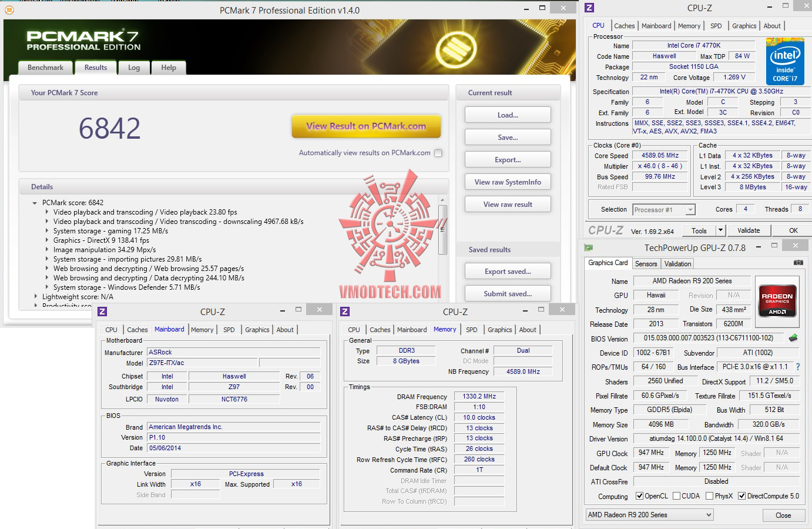
Task: Click the Z icon of the CPU-Z Memory window
Action: 345,312
